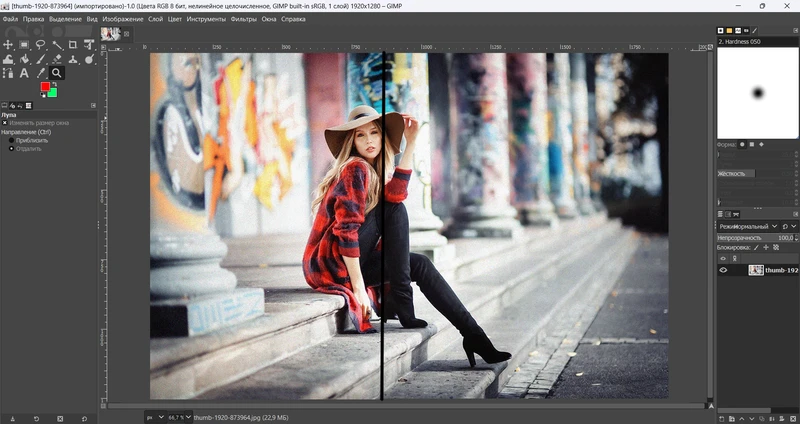Open the Brushes tab in right dock
This screenshot has width=800, height=424.
coord(720,31)
